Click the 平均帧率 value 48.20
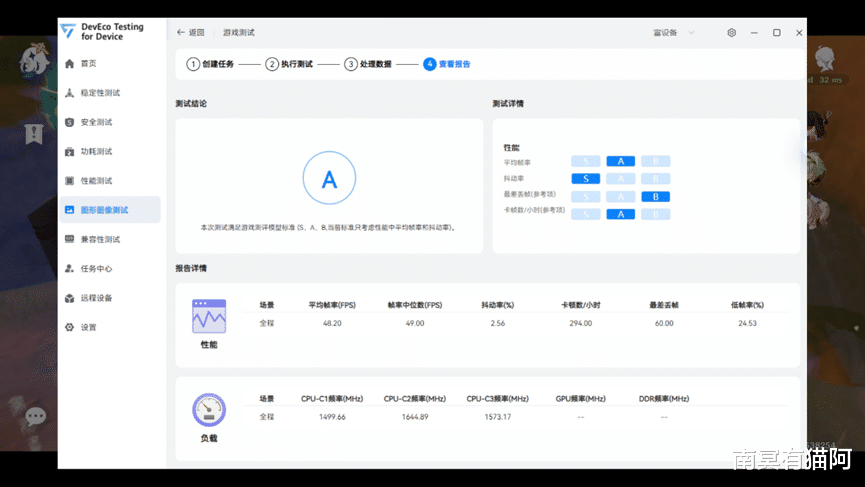The height and width of the screenshot is (487, 865). [332, 324]
